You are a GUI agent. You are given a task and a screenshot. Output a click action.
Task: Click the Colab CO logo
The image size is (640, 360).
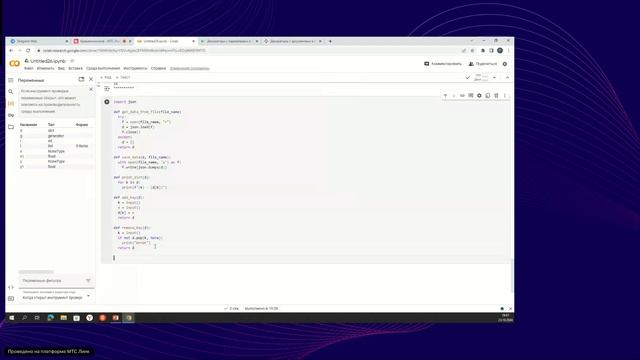[15, 63]
